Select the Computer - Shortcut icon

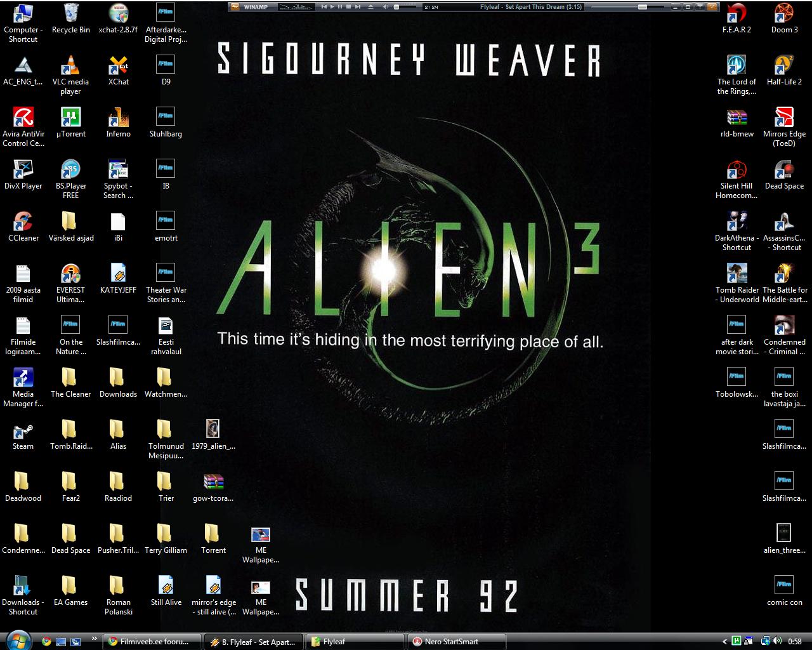pyautogui.click(x=23, y=23)
